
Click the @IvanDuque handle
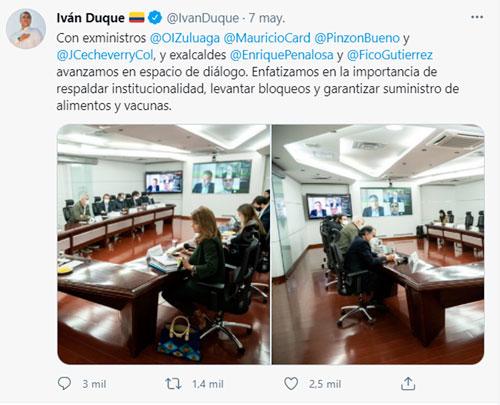(x=202, y=18)
